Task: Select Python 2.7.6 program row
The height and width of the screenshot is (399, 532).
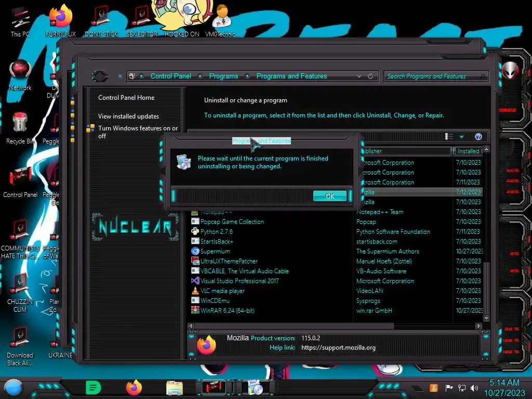Action: (x=217, y=231)
